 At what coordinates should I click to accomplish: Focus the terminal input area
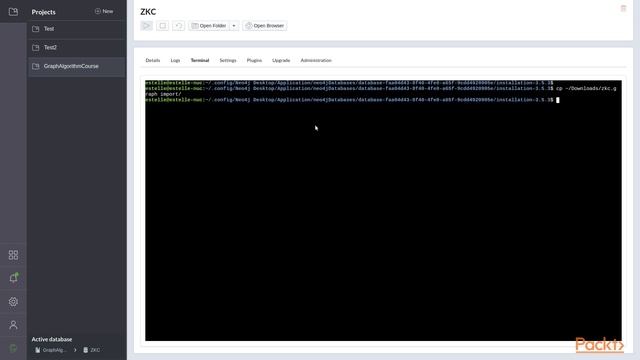click(383, 211)
